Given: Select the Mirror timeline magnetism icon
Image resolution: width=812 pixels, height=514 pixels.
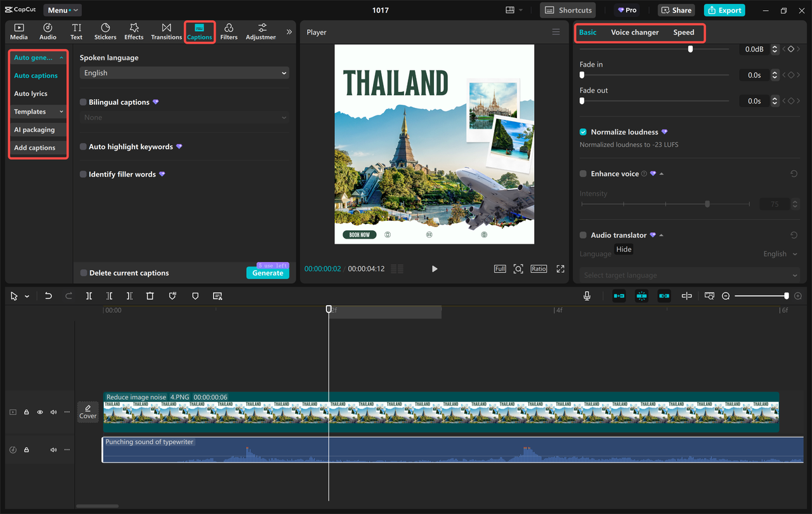Looking at the screenshot, I should [641, 295].
